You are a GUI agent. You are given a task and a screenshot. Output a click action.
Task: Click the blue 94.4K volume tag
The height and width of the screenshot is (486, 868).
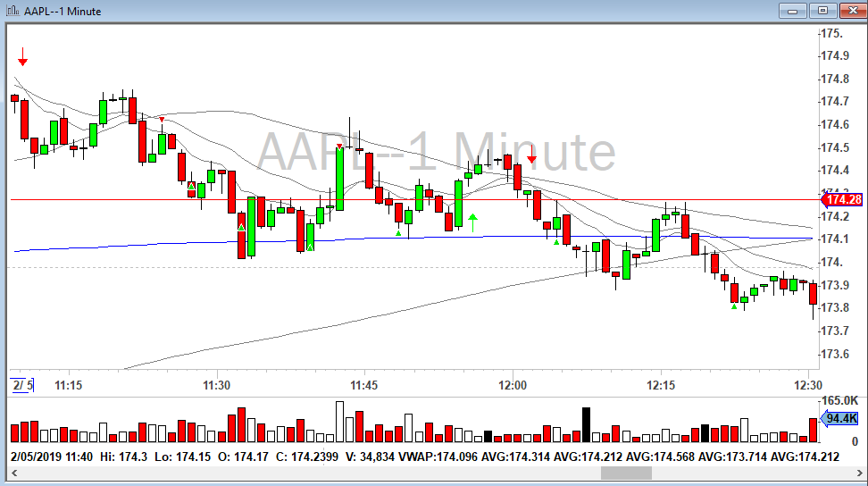point(841,418)
